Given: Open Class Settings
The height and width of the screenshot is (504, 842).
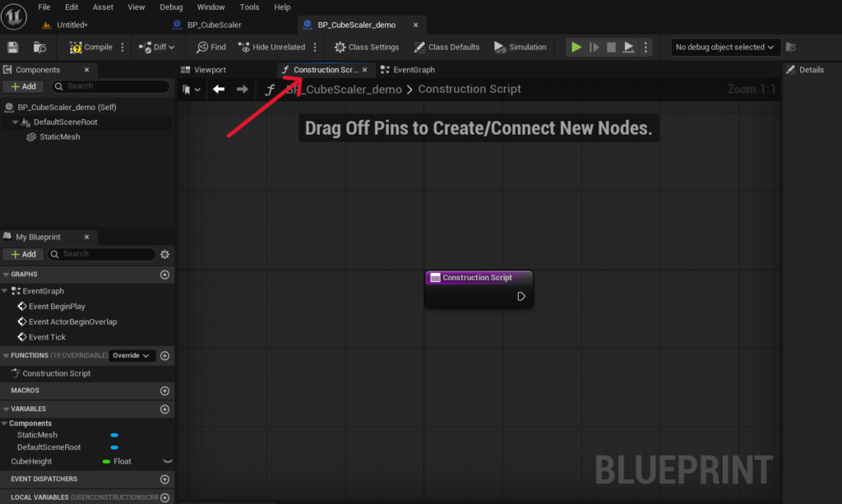Looking at the screenshot, I should (x=367, y=47).
